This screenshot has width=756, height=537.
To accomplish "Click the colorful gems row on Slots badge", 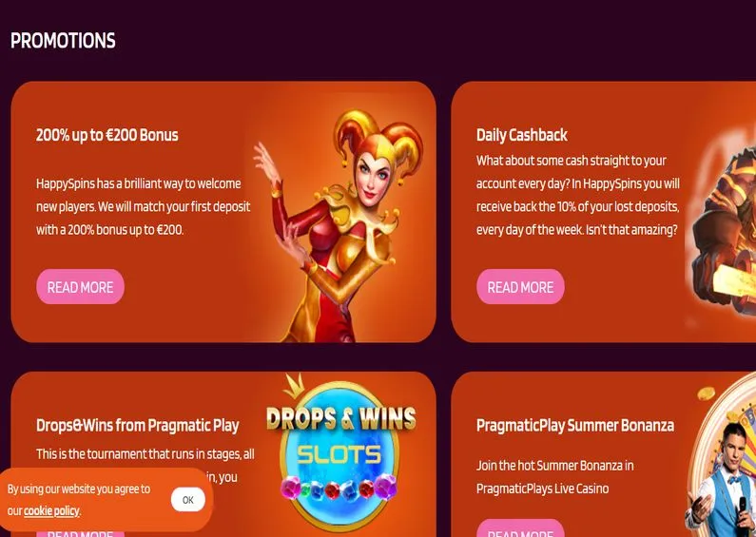I will click(339, 487).
